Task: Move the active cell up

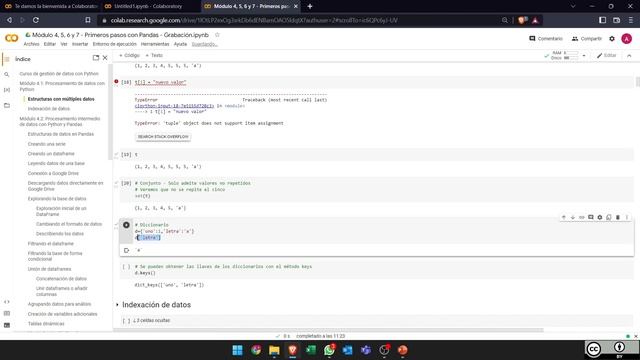Action: click(x=564, y=218)
